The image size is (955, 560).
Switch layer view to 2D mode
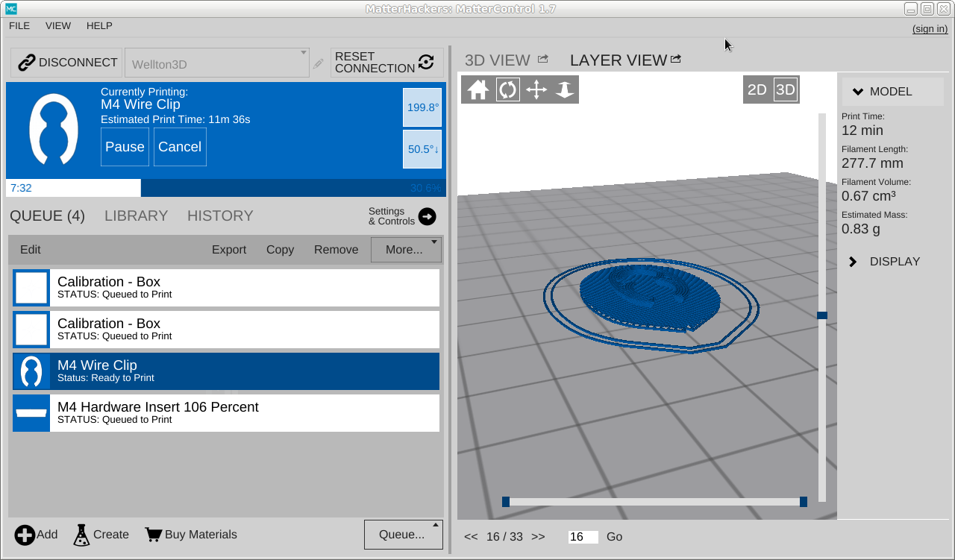coord(757,90)
